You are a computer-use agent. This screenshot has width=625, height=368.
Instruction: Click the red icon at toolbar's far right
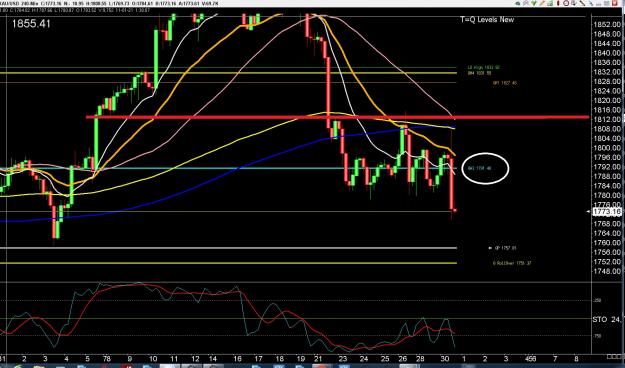[615, 3]
